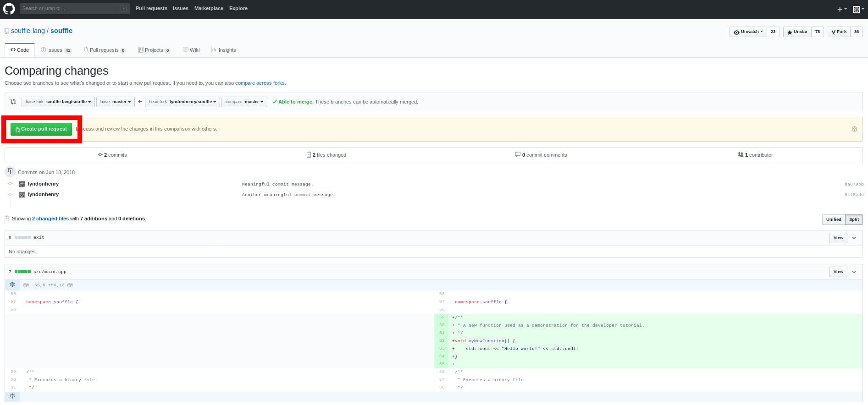
Task: Open the Meaningful commit message commit
Action: point(277,184)
